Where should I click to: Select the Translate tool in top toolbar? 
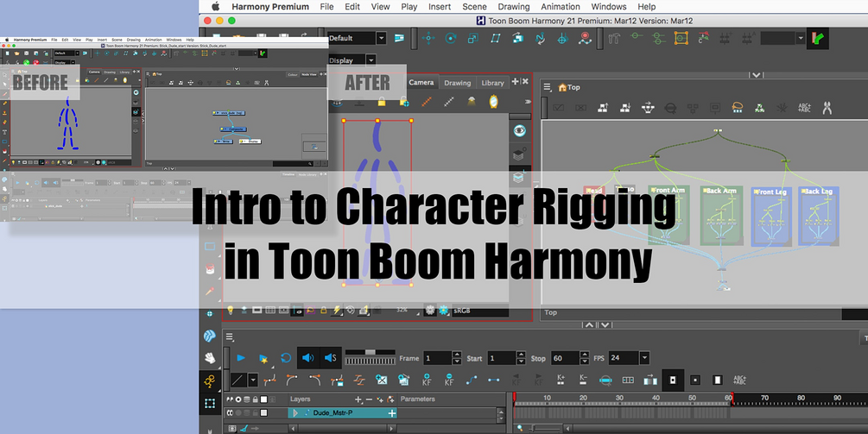(x=428, y=38)
